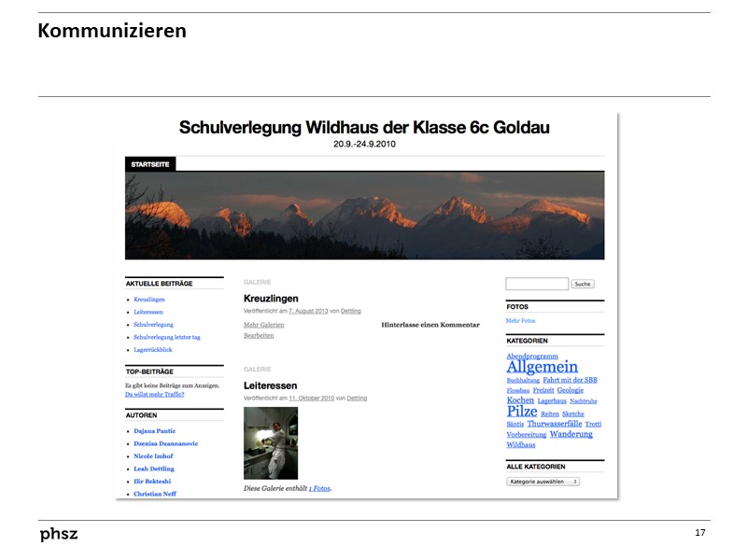Image resolution: width=747 pixels, height=560 pixels.
Task: Open the Leiteressen gallery photo thumbnail
Action: click(x=271, y=442)
